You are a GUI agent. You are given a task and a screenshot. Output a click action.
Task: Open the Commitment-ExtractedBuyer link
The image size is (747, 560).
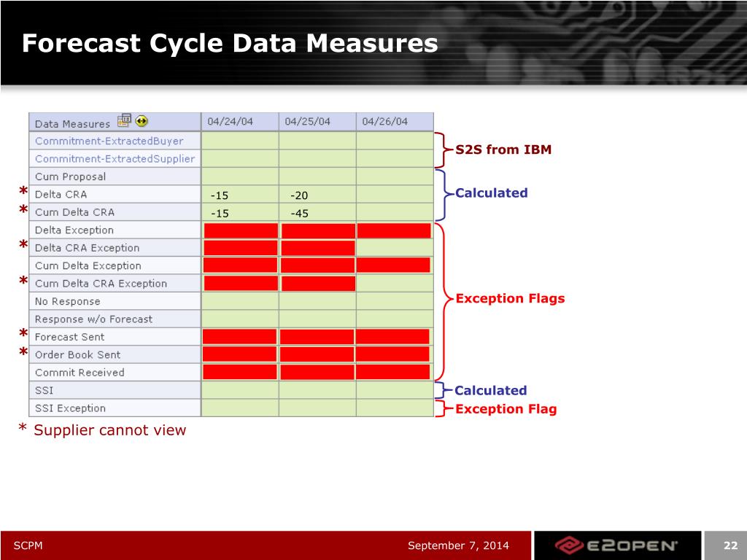[109, 141]
